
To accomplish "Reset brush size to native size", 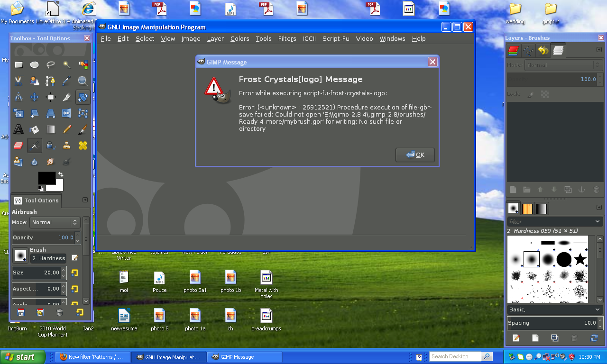I will pos(74,273).
